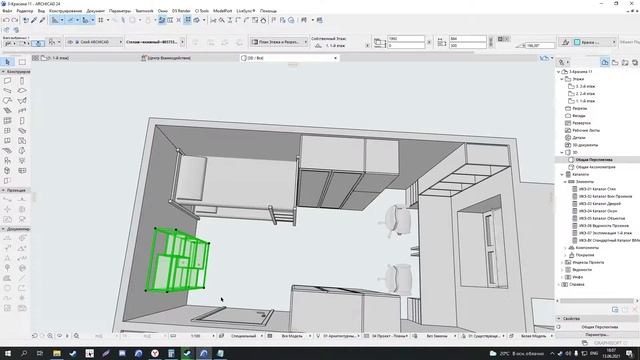The width and height of the screenshot is (640, 360).
Task: Select the Railing tool
Action: (x=22, y=111)
